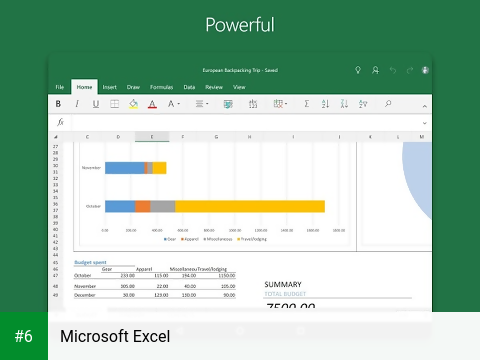Viewport: 480px width, 360px height.
Task: Open the File tab
Action: point(60,87)
